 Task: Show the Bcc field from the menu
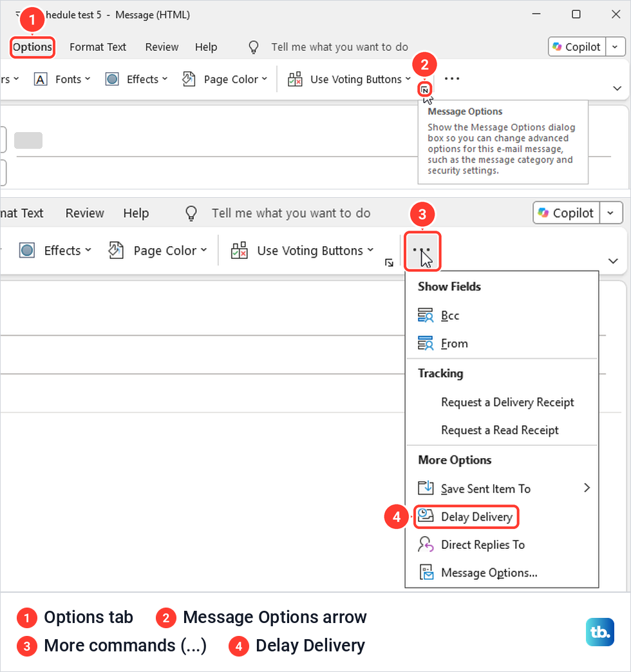pyautogui.click(x=502, y=316)
